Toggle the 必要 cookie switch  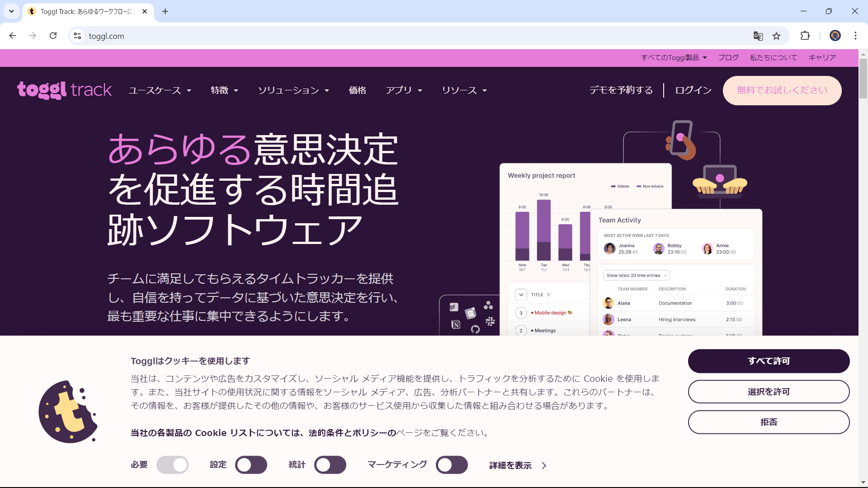172,465
